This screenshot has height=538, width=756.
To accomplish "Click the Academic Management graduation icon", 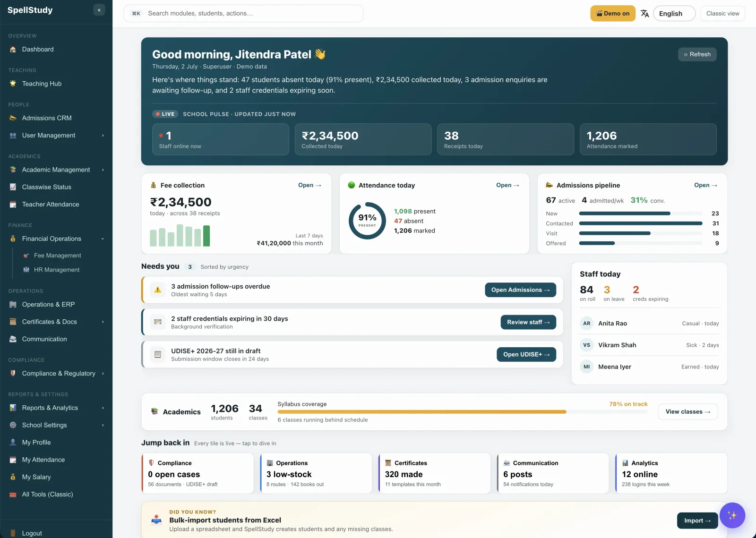I will [13, 170].
